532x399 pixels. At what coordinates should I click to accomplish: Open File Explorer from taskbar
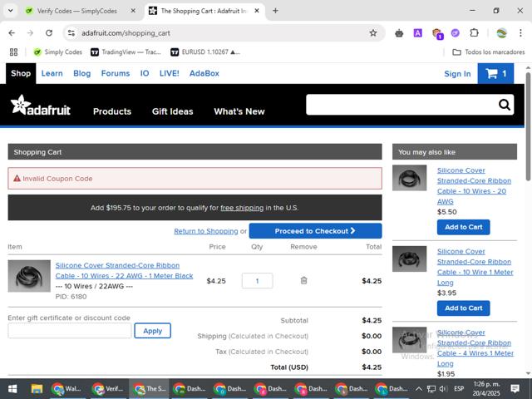[37, 389]
